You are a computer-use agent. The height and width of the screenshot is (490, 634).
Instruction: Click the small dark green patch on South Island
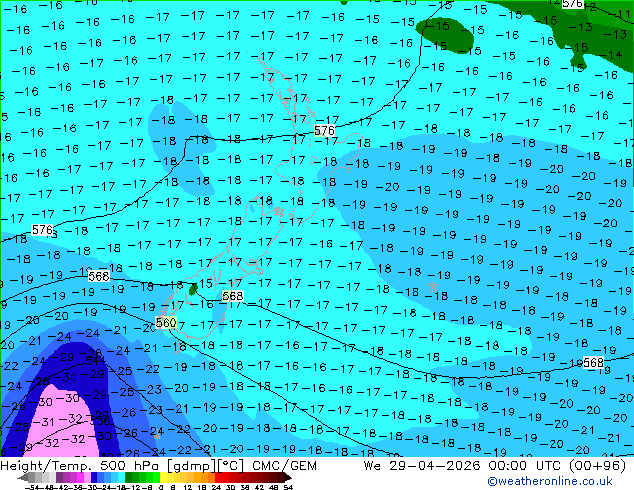click(193, 289)
